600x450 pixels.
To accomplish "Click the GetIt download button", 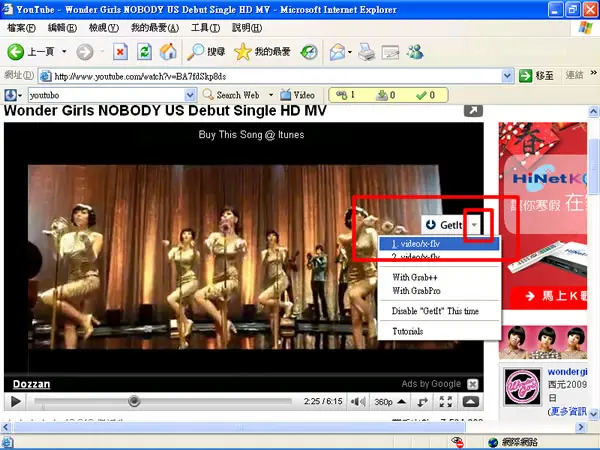I will pyautogui.click(x=444, y=225).
